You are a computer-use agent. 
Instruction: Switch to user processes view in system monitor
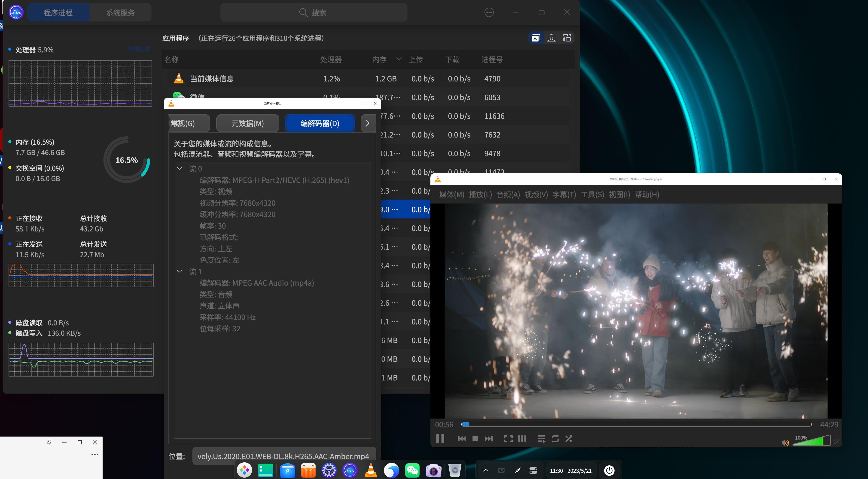tap(552, 38)
